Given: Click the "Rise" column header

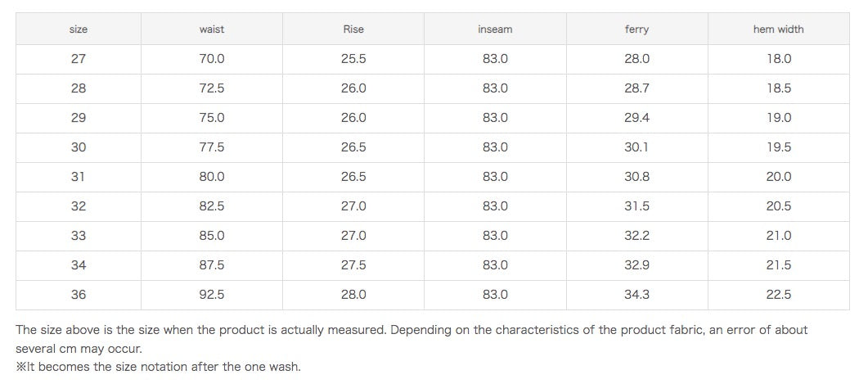Looking at the screenshot, I should (x=353, y=29).
